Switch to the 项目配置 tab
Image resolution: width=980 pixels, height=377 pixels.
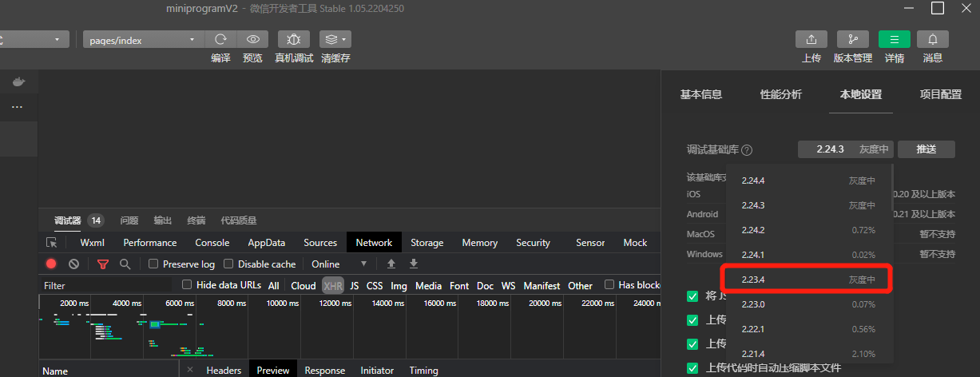tap(940, 94)
